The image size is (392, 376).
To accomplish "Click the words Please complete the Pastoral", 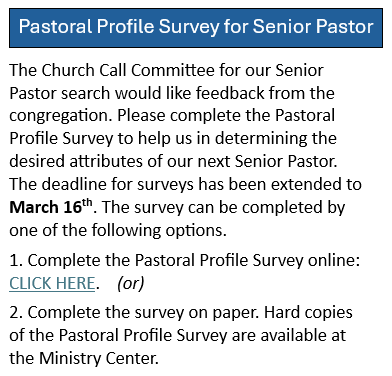I will [x=226, y=116].
